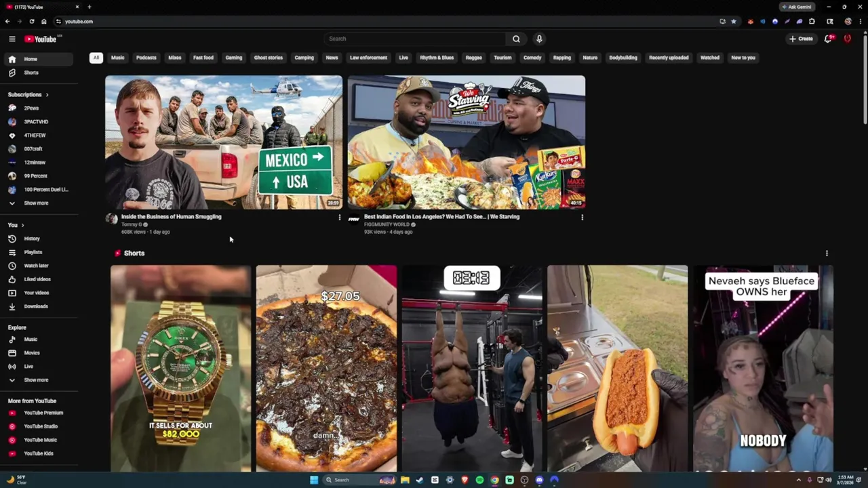Start voice search with the microphone

[539, 39]
